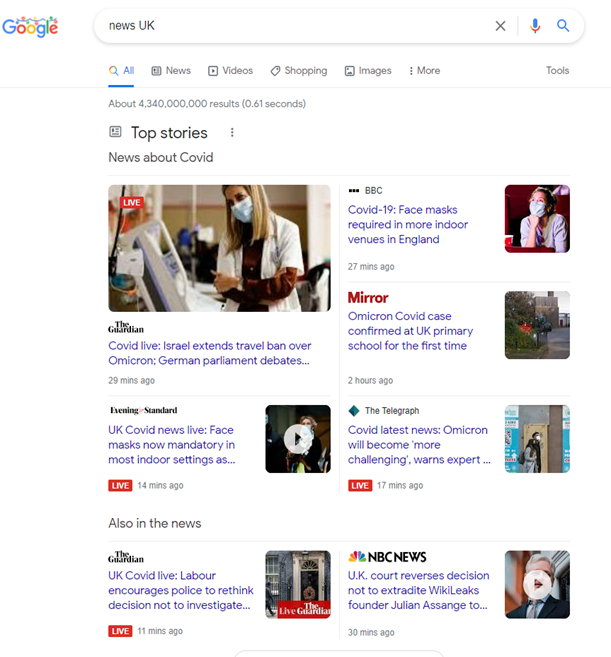Open 'UK Covid live: Labour encourages police' article
This screenshot has height=657, width=611.
click(181, 590)
